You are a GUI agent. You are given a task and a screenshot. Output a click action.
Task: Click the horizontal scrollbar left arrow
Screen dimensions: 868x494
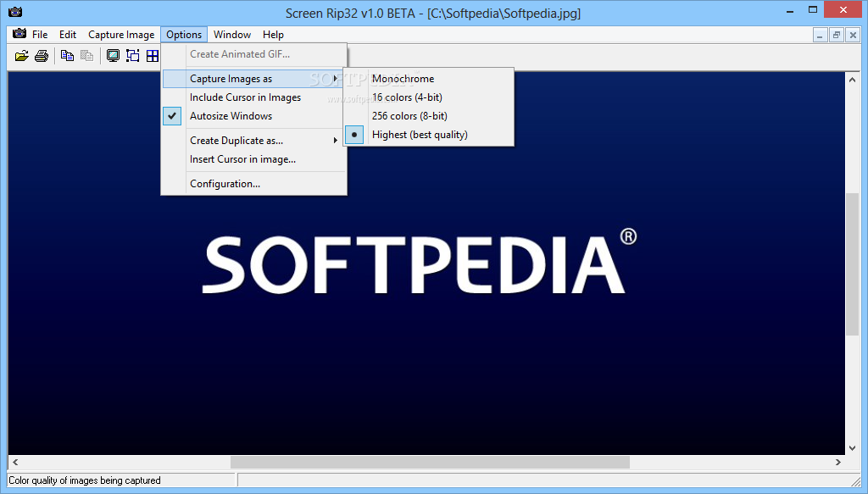pos(15,462)
